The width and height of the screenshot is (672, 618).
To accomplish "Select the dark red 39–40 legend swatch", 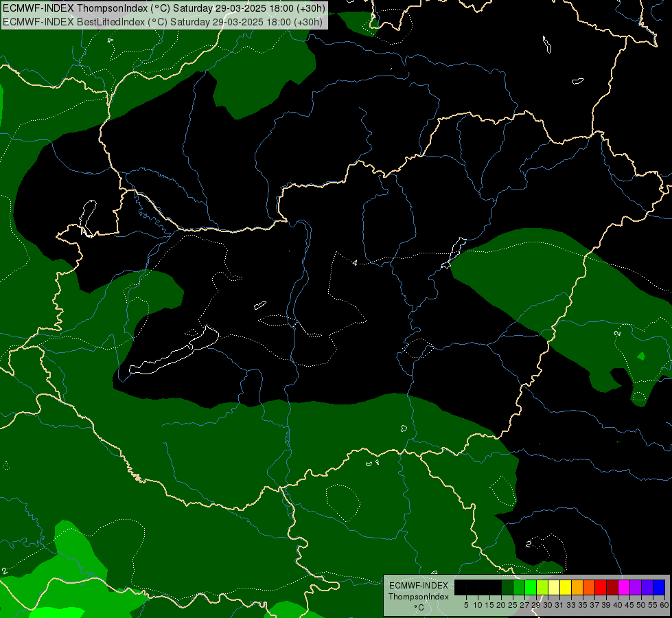I will tap(612, 587).
